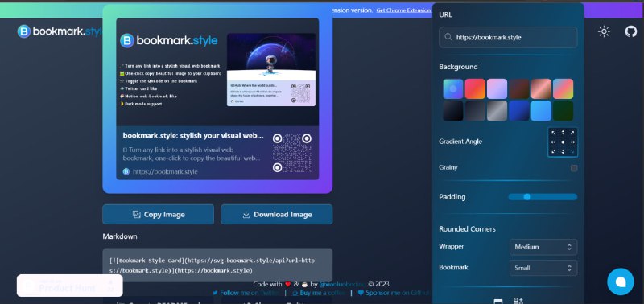Click the "Gradient Angle" label
644x304 pixels.
[460, 142]
